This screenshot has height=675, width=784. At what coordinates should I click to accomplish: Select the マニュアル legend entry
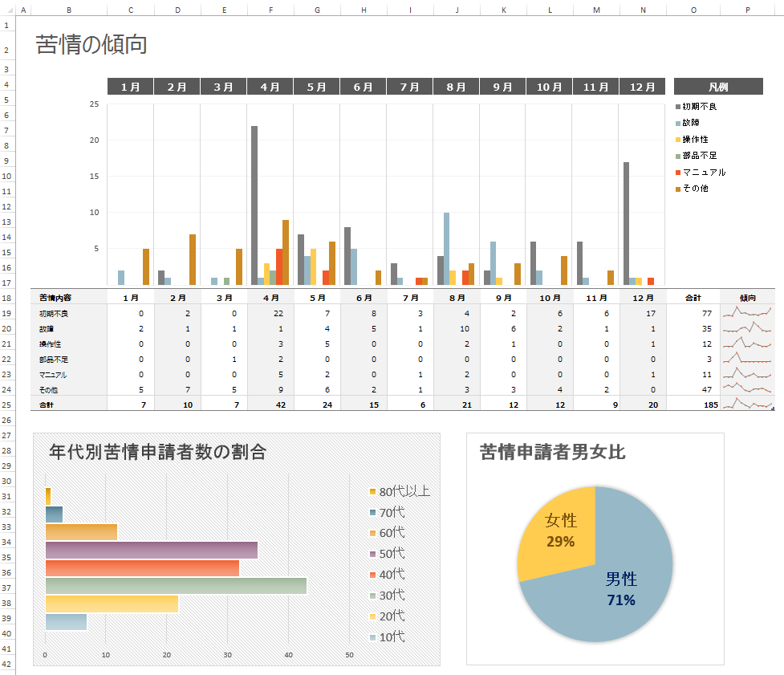[701, 172]
